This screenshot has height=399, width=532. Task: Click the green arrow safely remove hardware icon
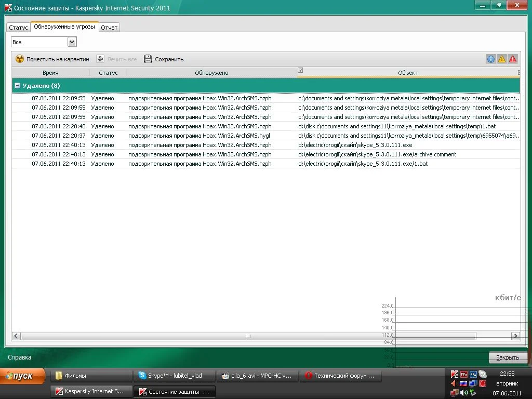[473, 393]
